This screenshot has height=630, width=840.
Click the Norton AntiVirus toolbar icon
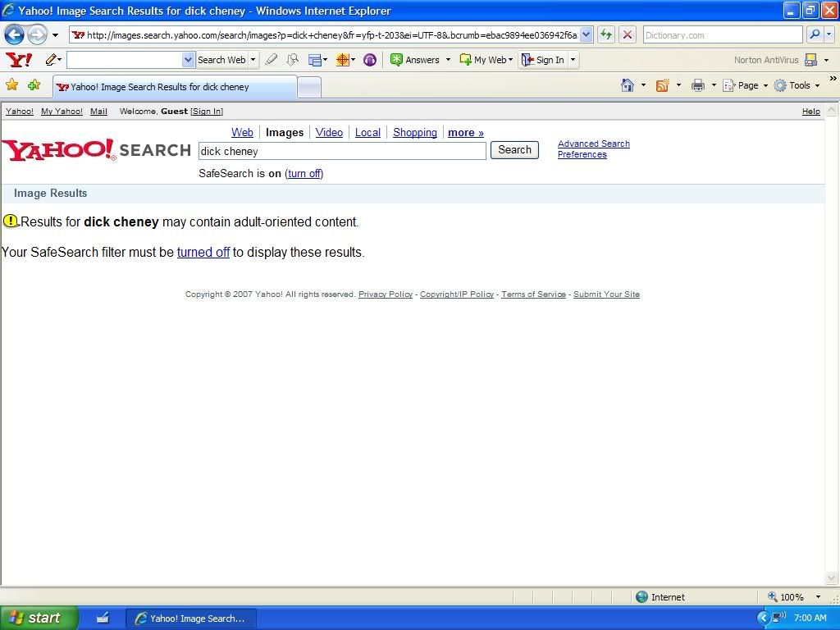811,59
